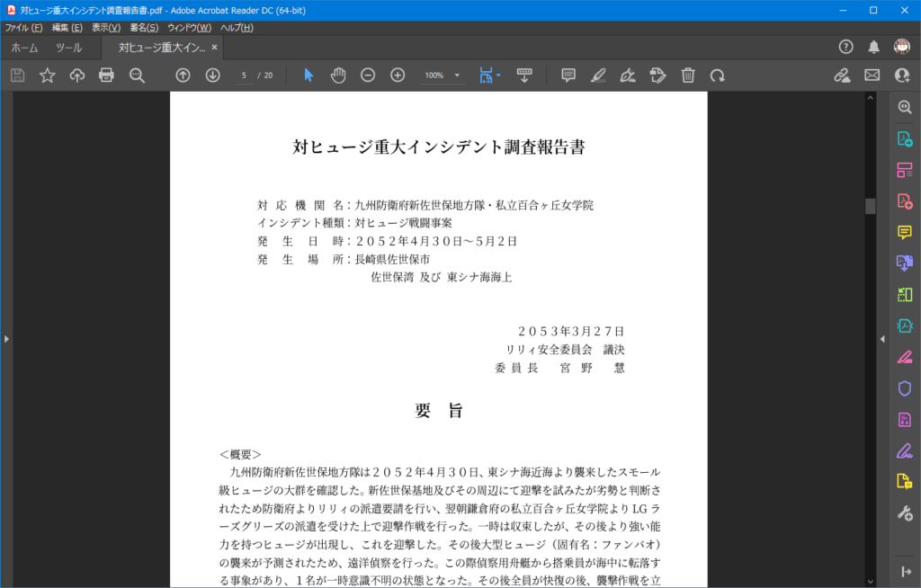Image resolution: width=921 pixels, height=588 pixels.
Task: Click the vertical scrollbar thumb
Action: pyautogui.click(x=870, y=206)
